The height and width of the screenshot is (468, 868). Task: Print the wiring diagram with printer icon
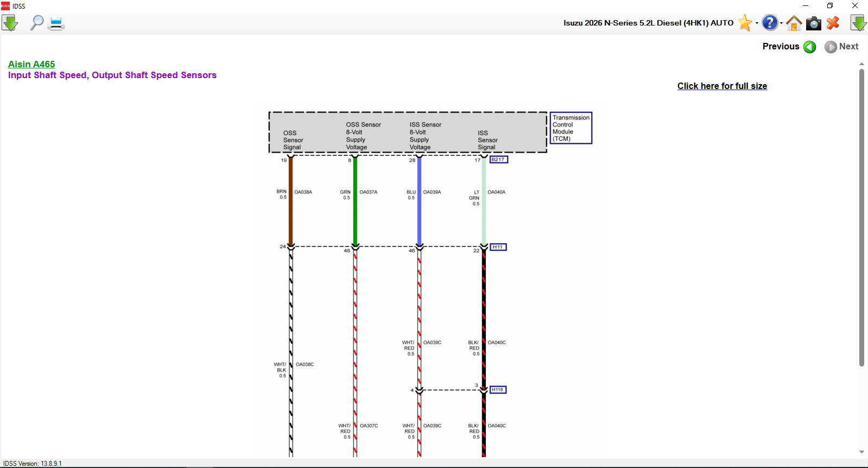pyautogui.click(x=56, y=23)
